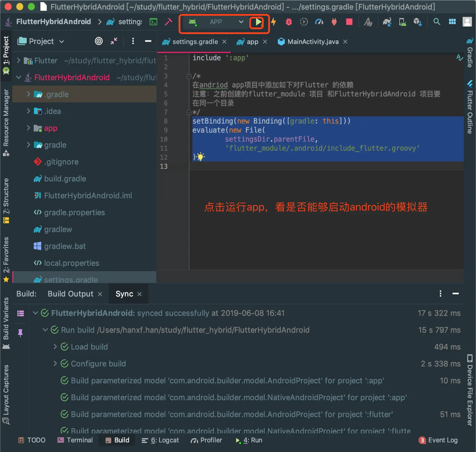Open the Run tool window
This screenshot has width=476, height=452.
click(x=249, y=440)
